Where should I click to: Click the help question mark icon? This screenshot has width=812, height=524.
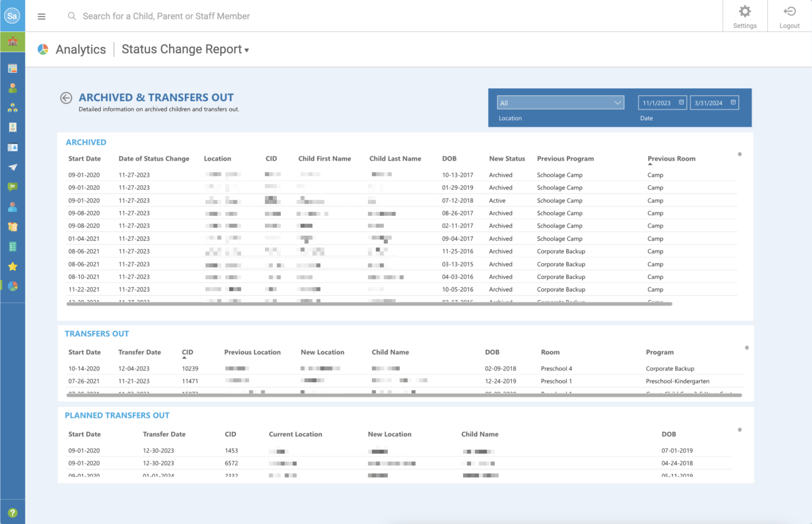13,513
